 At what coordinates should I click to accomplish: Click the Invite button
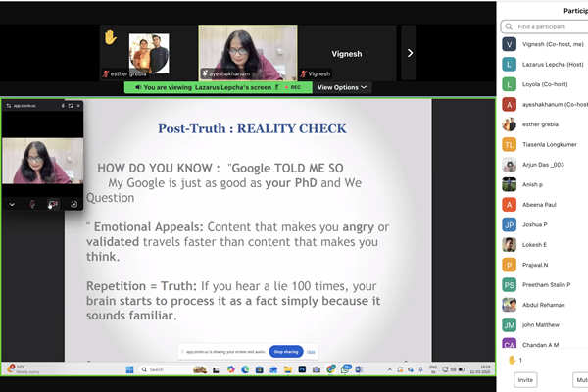525,380
